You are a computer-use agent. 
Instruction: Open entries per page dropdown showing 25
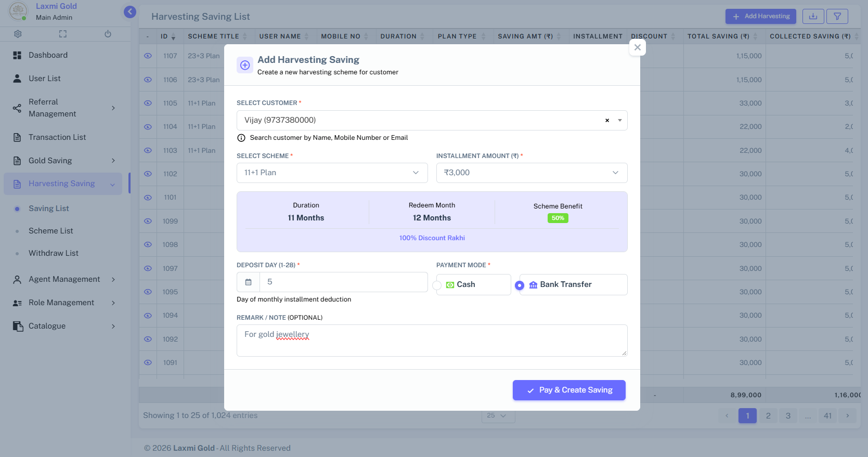498,415
